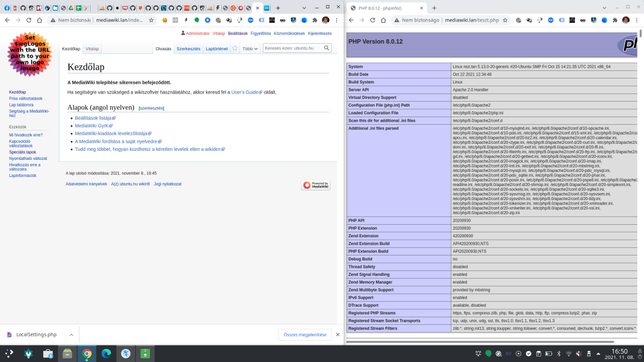Open the Laptörténet history tab
This screenshot has width=644, height=362.
pyautogui.click(x=217, y=49)
